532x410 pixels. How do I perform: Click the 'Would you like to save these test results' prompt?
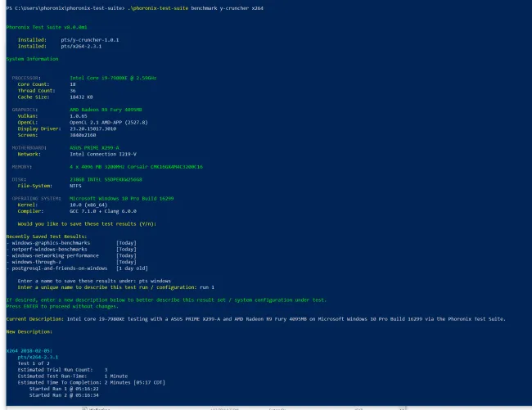point(87,224)
